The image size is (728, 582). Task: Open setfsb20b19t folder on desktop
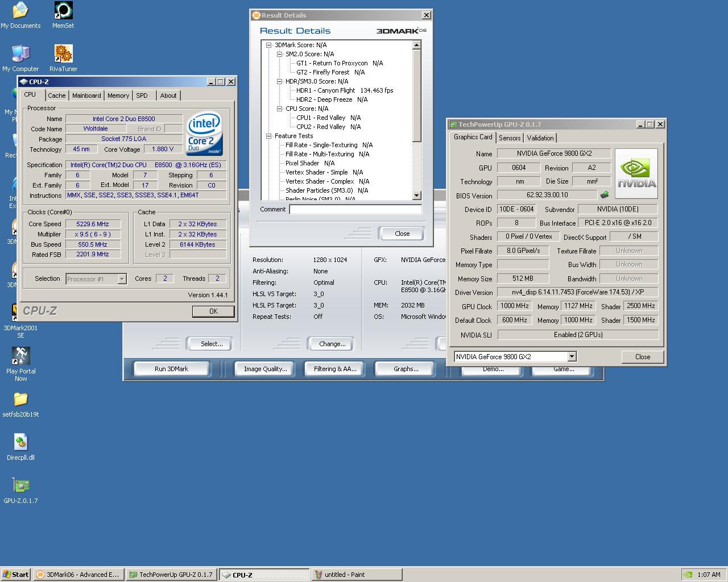coord(20,404)
